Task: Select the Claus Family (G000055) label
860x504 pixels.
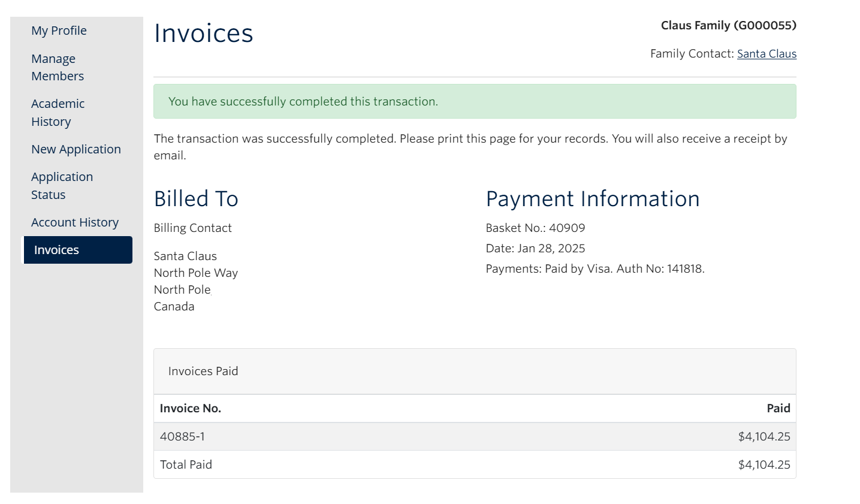Action: coord(728,25)
